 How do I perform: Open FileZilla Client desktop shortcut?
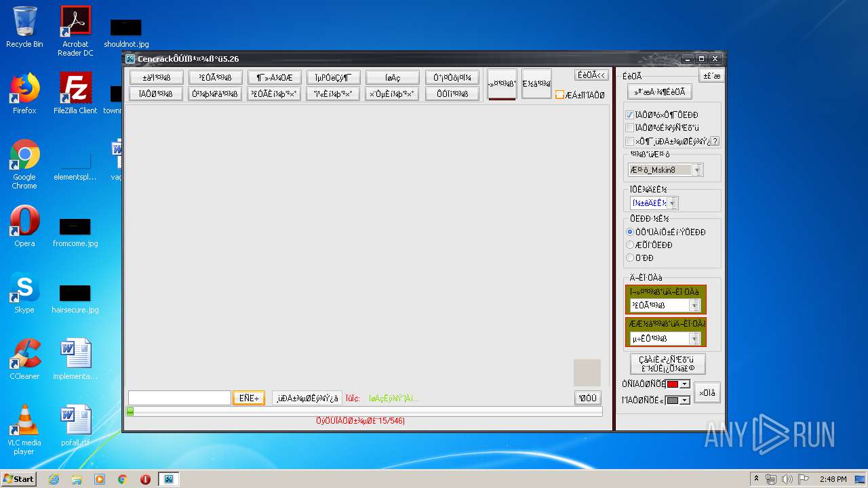(x=75, y=94)
